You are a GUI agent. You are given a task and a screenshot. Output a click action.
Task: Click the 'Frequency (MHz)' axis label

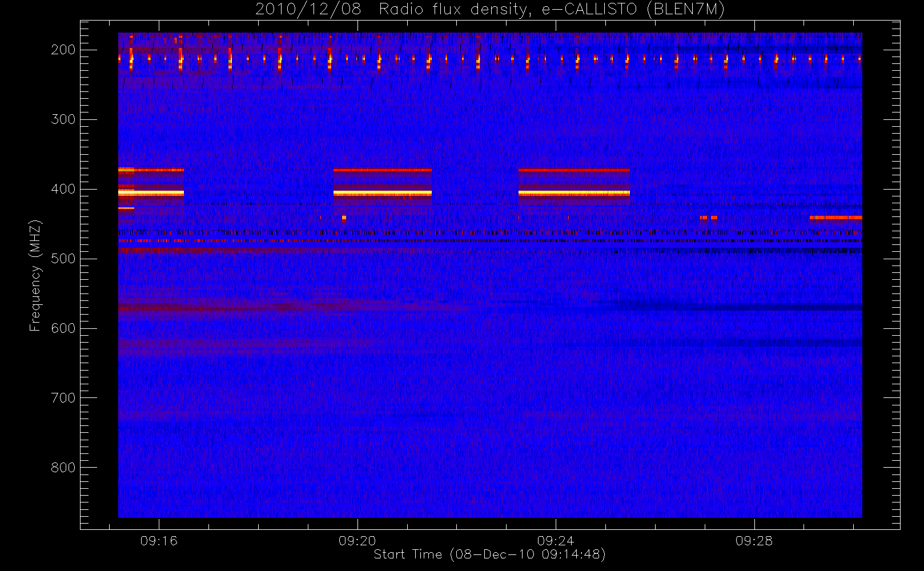(x=35, y=275)
